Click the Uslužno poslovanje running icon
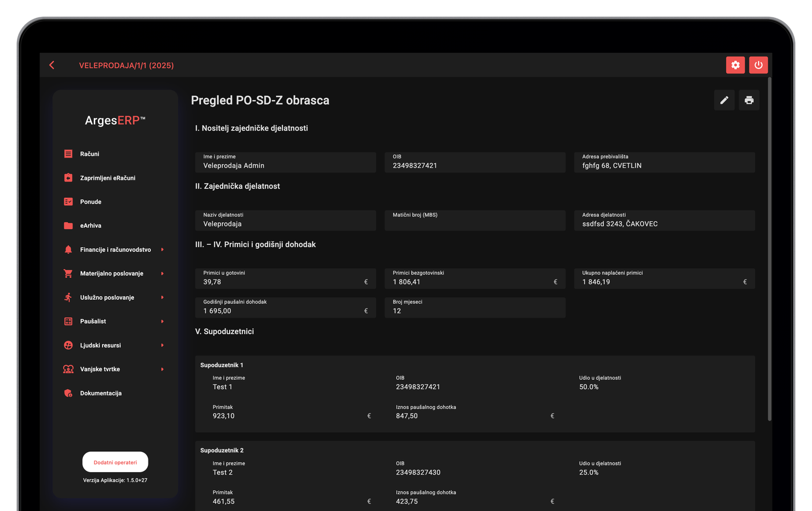 click(68, 298)
